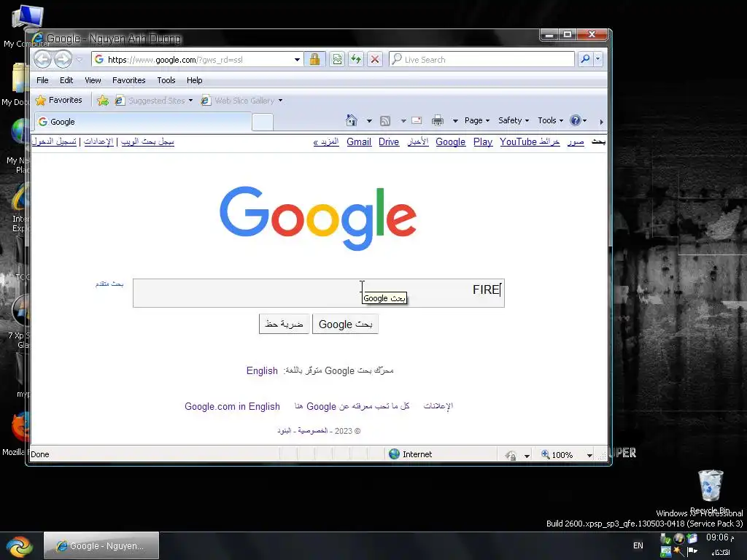Open the Page command menu

tap(477, 120)
